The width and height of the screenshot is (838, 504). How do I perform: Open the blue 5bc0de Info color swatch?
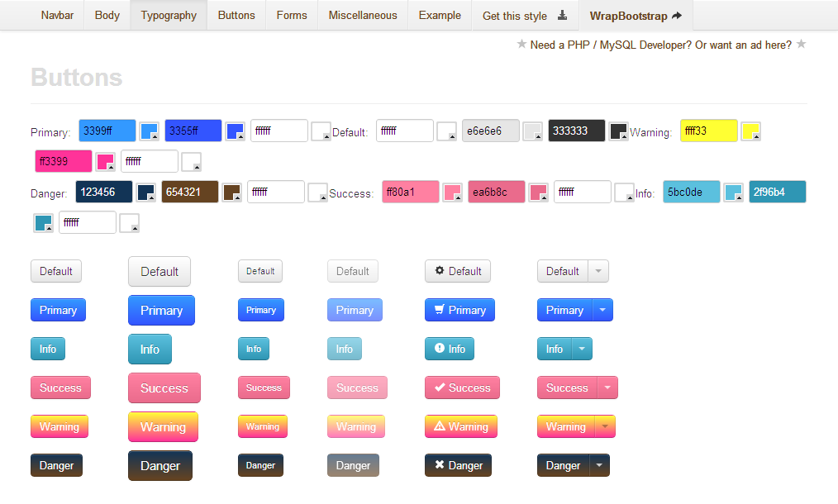[733, 192]
